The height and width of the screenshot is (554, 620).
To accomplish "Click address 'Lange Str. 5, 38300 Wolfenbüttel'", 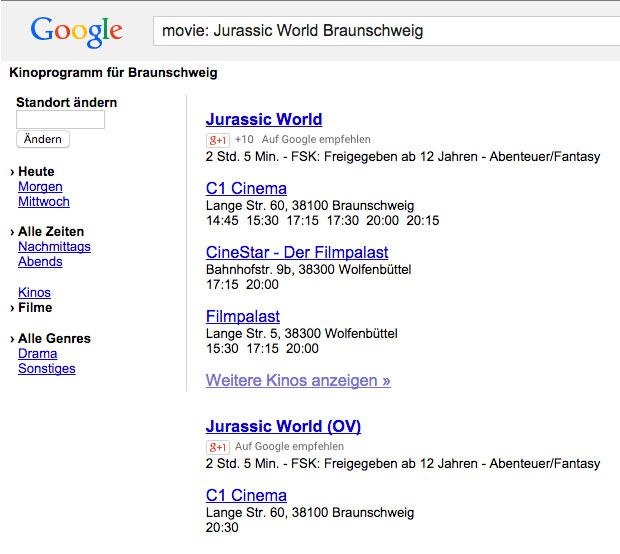I will [302, 334].
